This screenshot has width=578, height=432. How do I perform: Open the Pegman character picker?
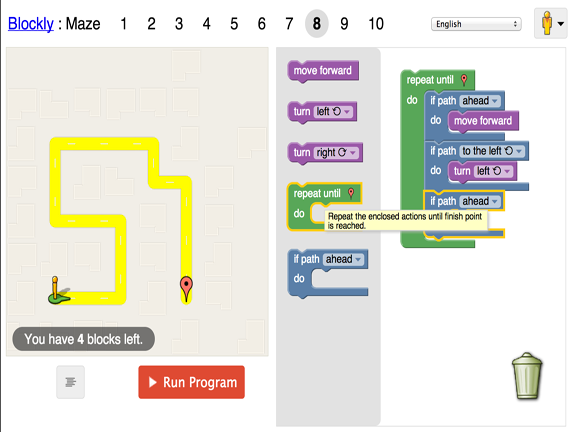tap(551, 23)
